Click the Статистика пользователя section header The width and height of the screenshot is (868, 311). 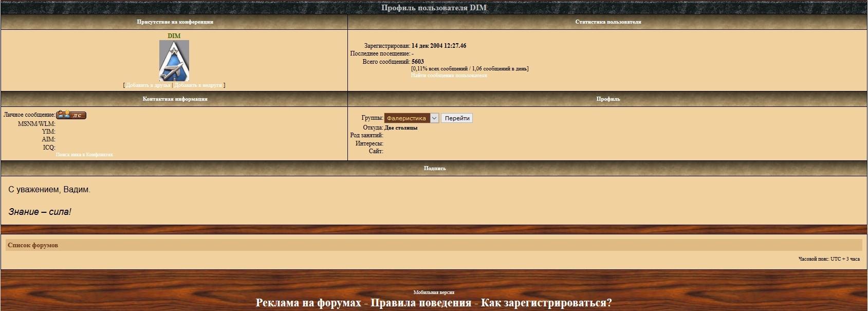[608, 22]
